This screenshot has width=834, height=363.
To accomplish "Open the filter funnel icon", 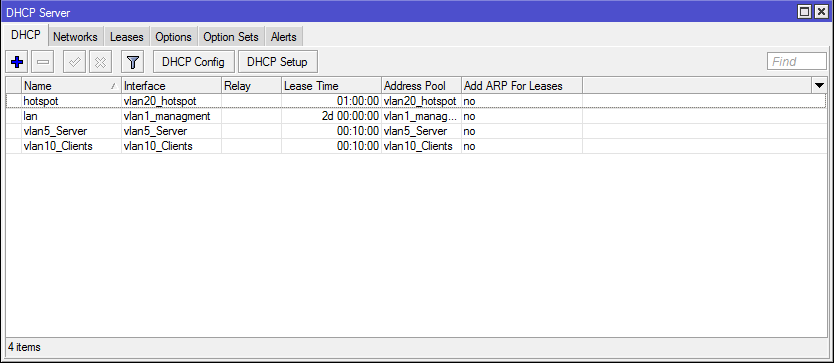I will click(x=132, y=62).
